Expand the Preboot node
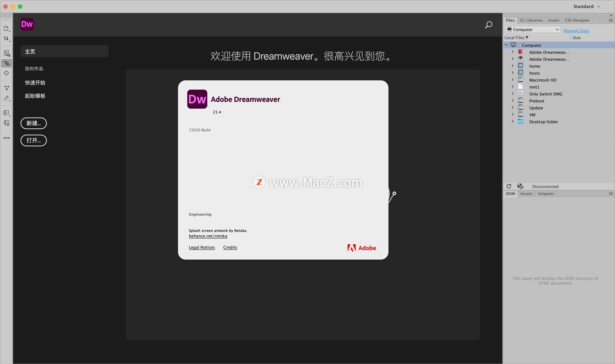This screenshot has height=364, width=615. pyautogui.click(x=512, y=101)
